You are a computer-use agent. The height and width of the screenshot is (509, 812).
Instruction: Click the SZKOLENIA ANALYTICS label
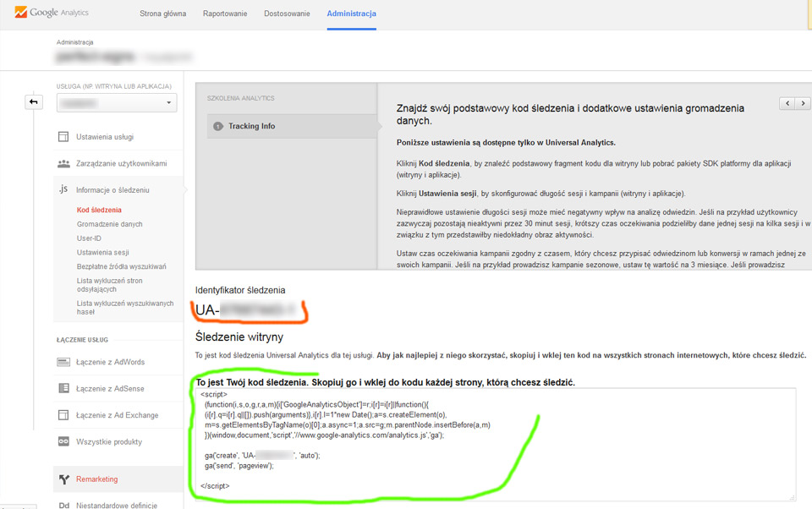tap(241, 98)
